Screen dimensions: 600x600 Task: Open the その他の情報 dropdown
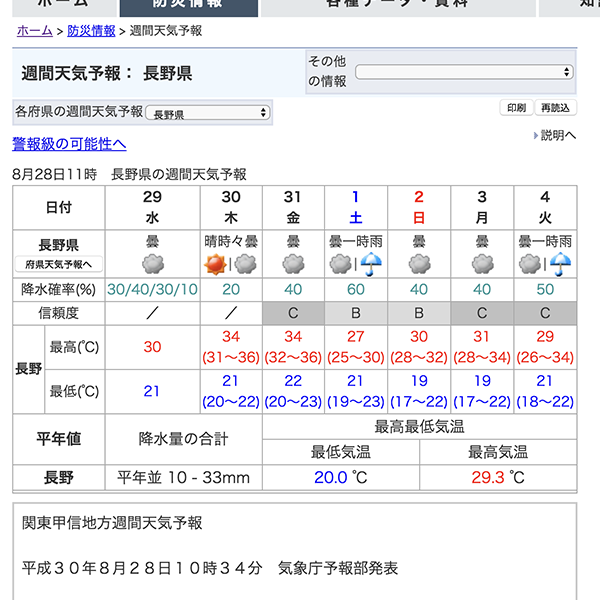pyautogui.click(x=464, y=72)
